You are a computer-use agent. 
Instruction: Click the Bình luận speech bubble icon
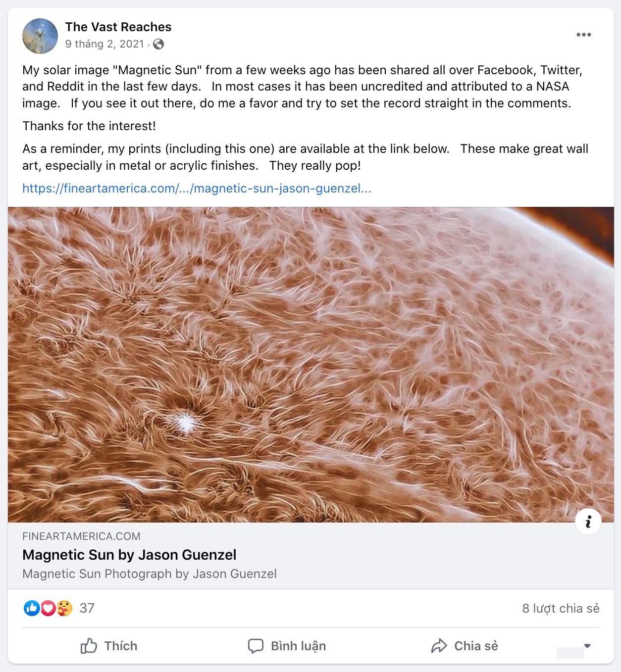256,646
